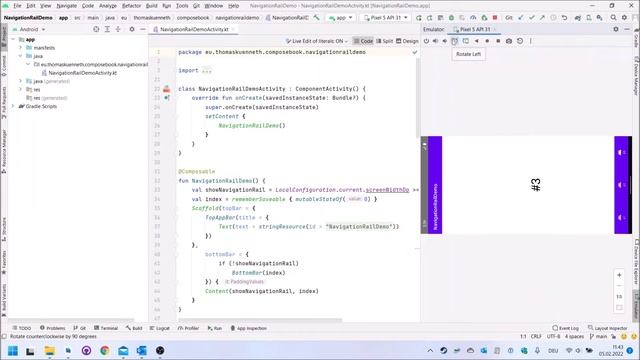640x360 pixels.
Task: Click the Windows Start button
Action: coord(13,351)
